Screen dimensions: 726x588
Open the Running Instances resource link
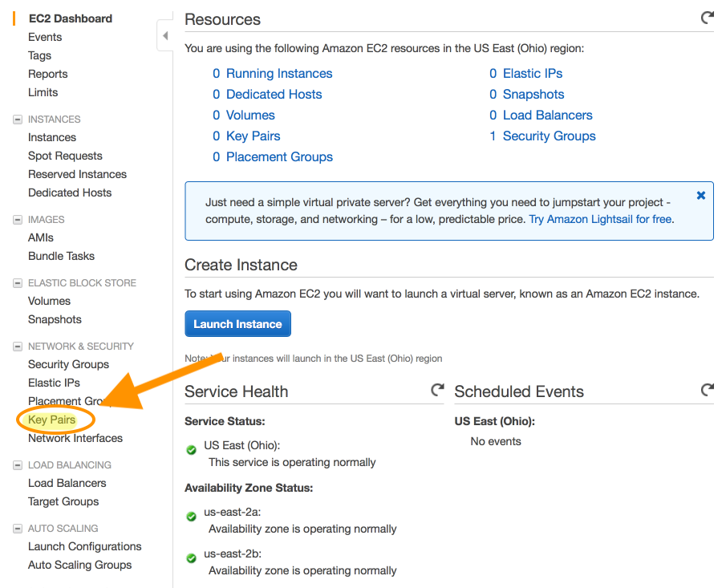279,74
